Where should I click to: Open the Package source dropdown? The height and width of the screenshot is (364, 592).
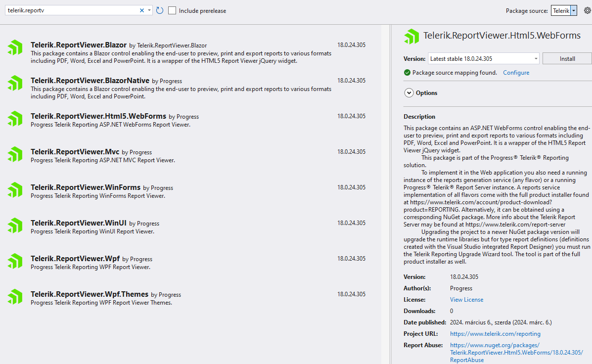pyautogui.click(x=573, y=11)
